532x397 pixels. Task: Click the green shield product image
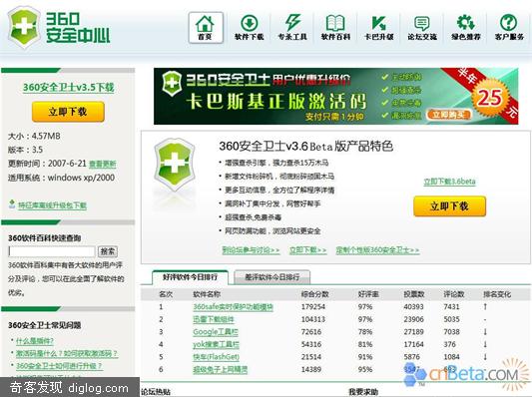point(175,166)
